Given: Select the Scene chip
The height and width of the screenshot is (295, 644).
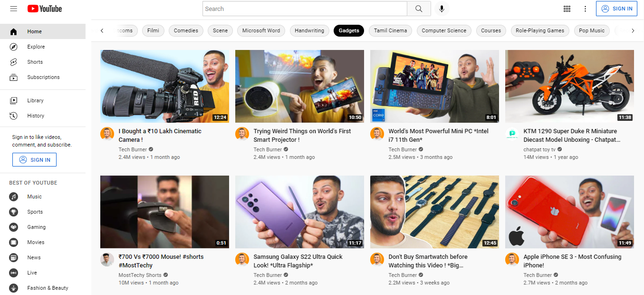Looking at the screenshot, I should pos(220,30).
